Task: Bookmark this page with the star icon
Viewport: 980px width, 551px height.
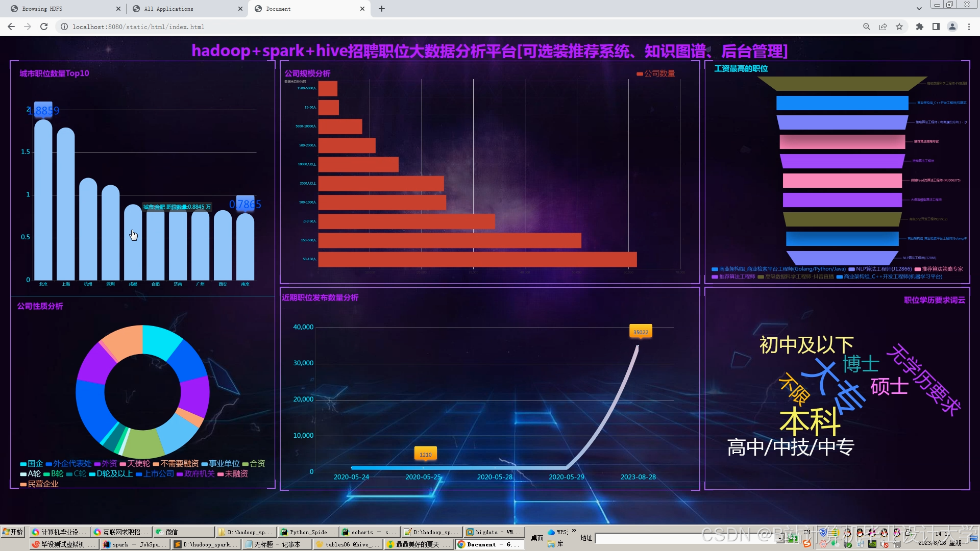Action: coord(899,27)
